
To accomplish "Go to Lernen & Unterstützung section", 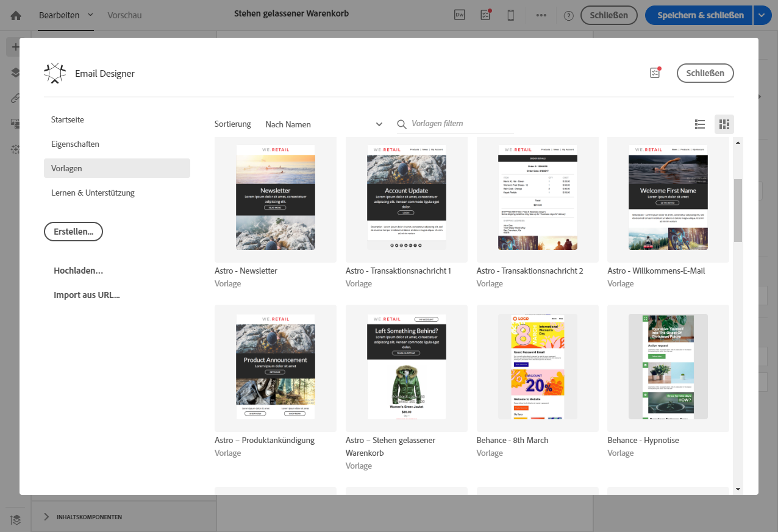I will coord(93,193).
